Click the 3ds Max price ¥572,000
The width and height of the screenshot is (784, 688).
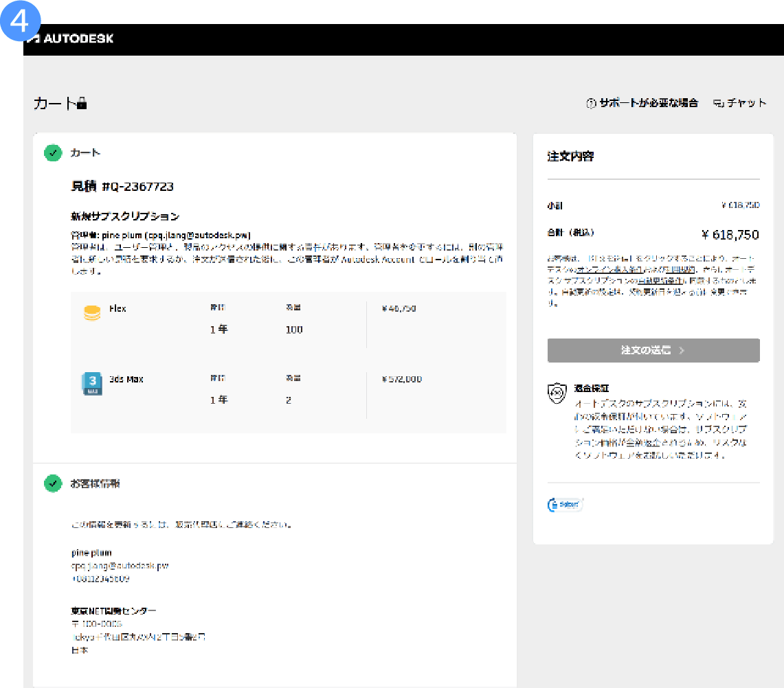(x=402, y=379)
